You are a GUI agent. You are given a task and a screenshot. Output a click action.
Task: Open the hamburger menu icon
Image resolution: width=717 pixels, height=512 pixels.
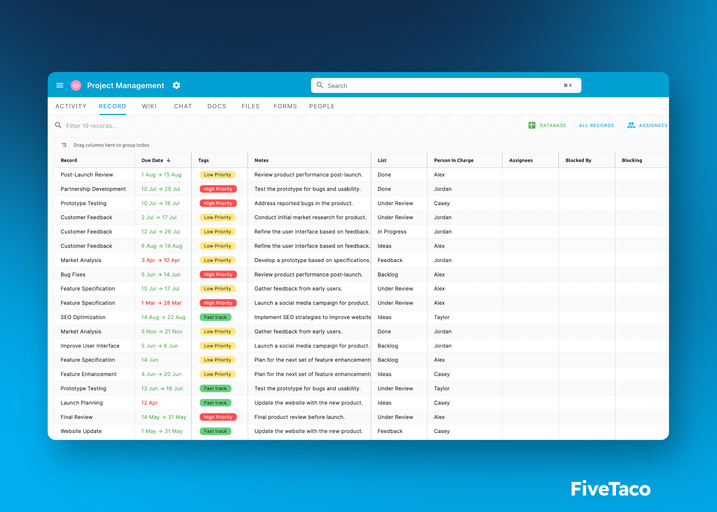[x=60, y=86]
